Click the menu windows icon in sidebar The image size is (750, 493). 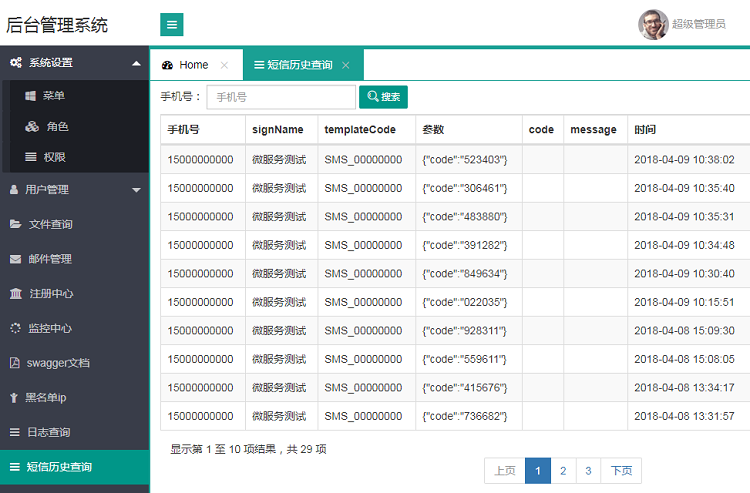[30, 96]
